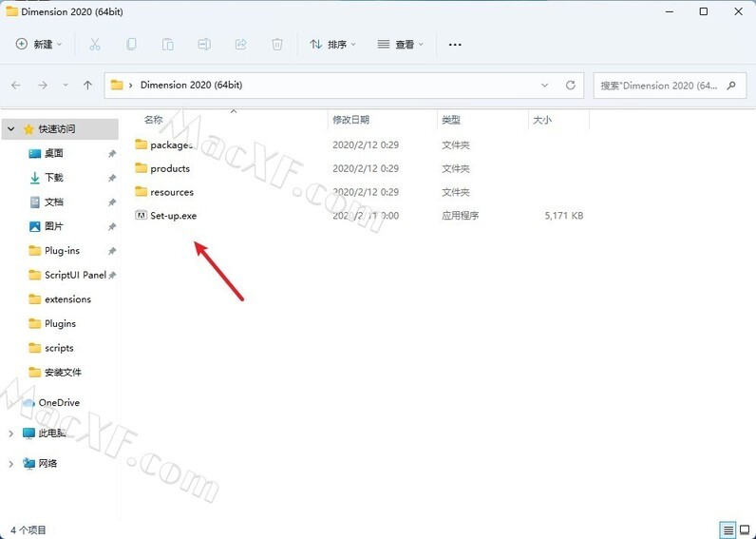Open 安装文件 folder in sidebar
The width and height of the screenshot is (756, 539).
pyautogui.click(x=64, y=372)
